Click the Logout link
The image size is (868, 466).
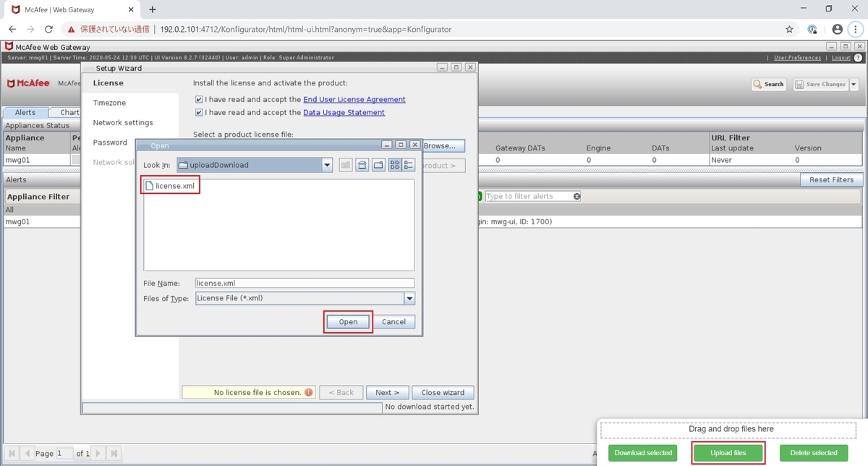pos(841,58)
